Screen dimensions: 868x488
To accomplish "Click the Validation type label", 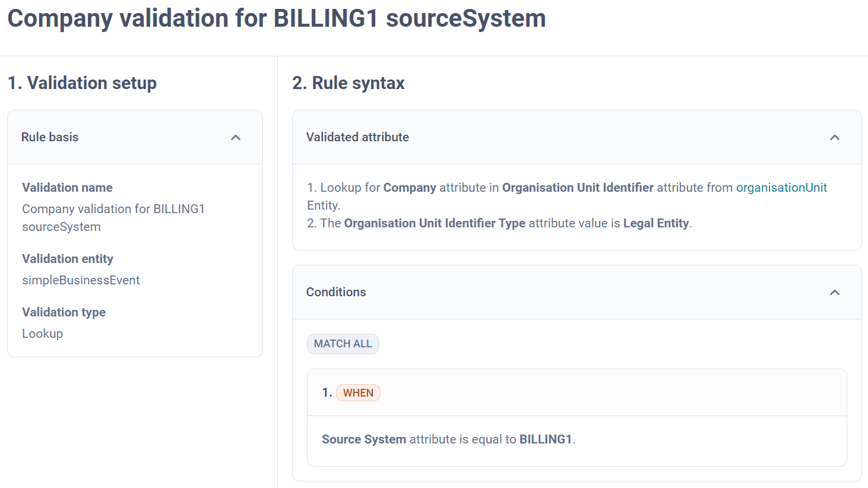I will [x=64, y=312].
